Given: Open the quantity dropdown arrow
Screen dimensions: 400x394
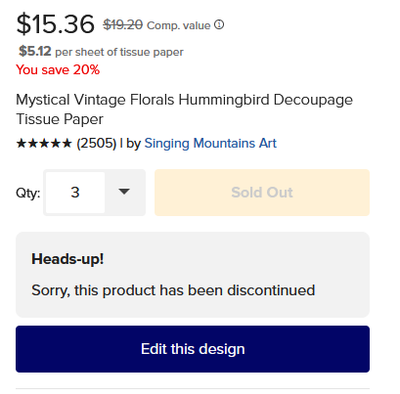Looking at the screenshot, I should [x=124, y=192].
